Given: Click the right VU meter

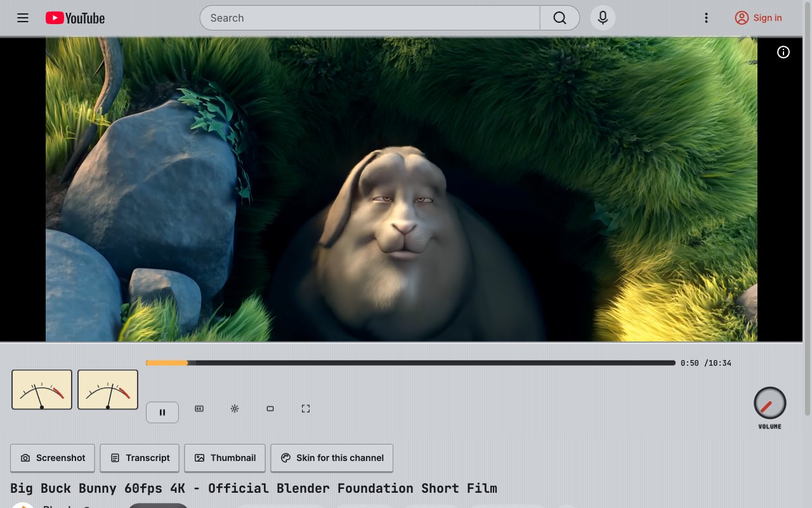Looking at the screenshot, I should click(108, 389).
